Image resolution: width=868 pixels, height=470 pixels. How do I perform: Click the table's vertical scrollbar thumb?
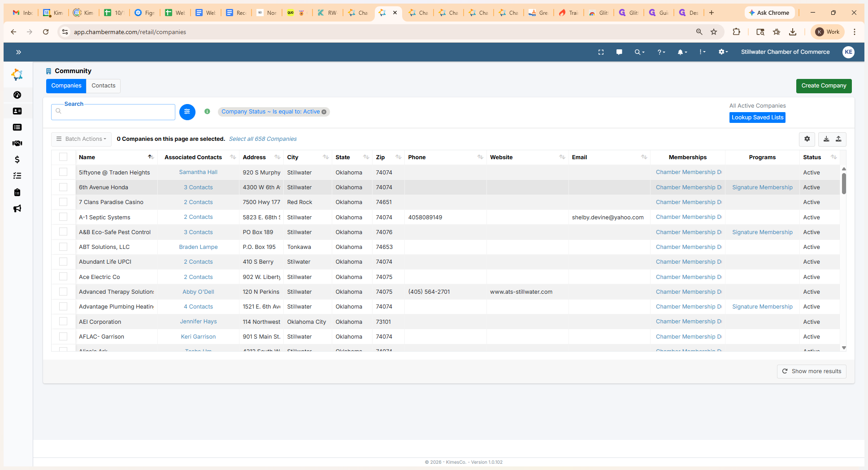point(844,183)
